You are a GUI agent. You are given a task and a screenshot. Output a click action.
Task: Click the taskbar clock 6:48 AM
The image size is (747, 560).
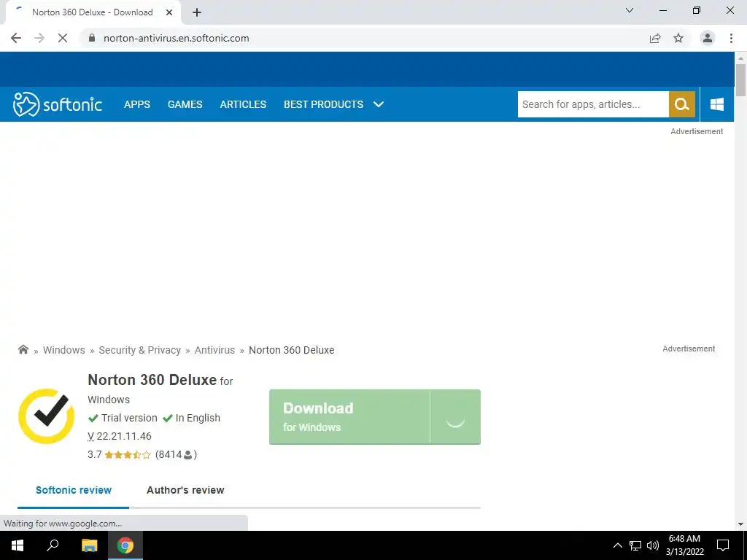(684, 539)
